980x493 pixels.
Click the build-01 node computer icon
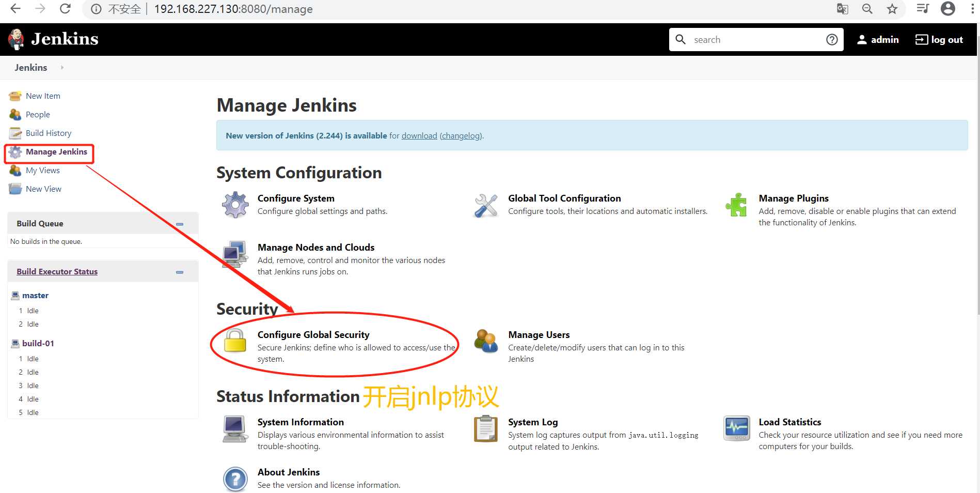(x=15, y=344)
